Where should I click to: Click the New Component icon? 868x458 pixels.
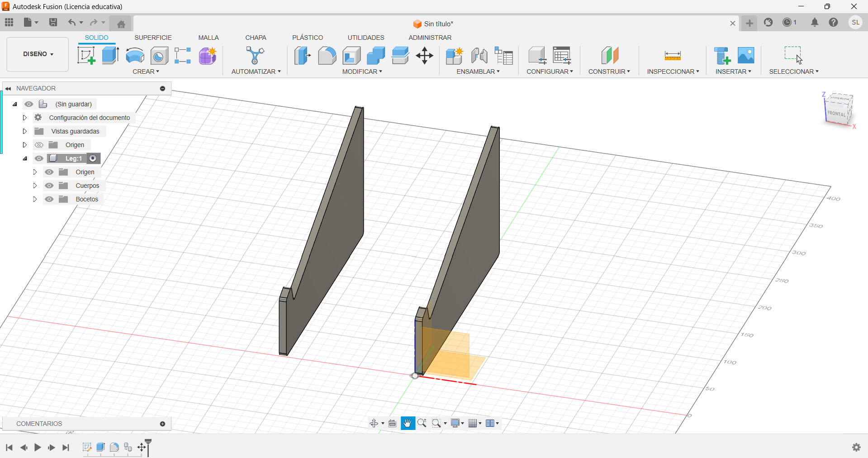point(454,56)
